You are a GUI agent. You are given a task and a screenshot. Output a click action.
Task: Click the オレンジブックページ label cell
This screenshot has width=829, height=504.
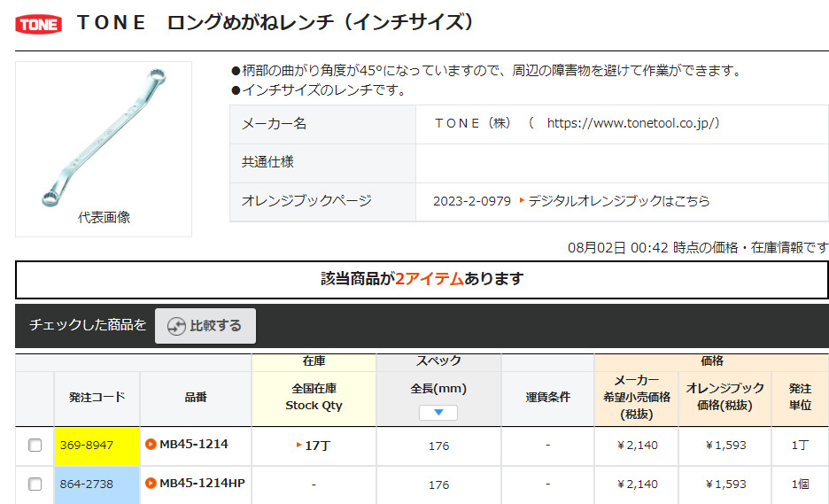322,201
